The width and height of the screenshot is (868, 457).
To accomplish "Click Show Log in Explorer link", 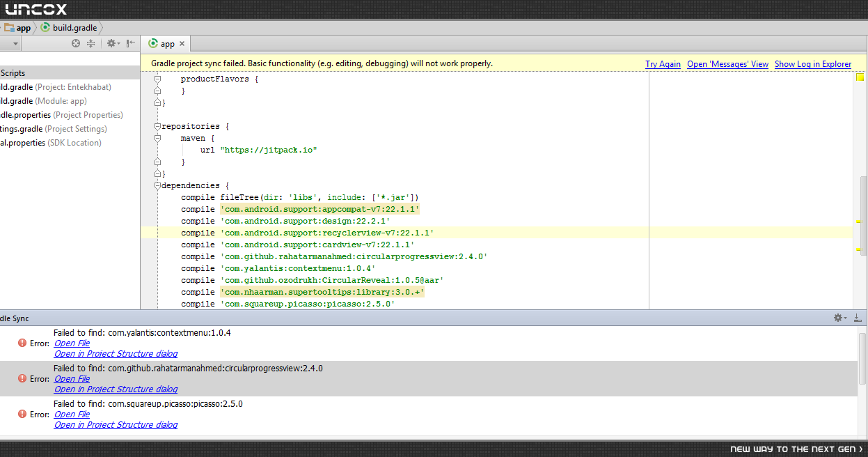I will pyautogui.click(x=813, y=64).
